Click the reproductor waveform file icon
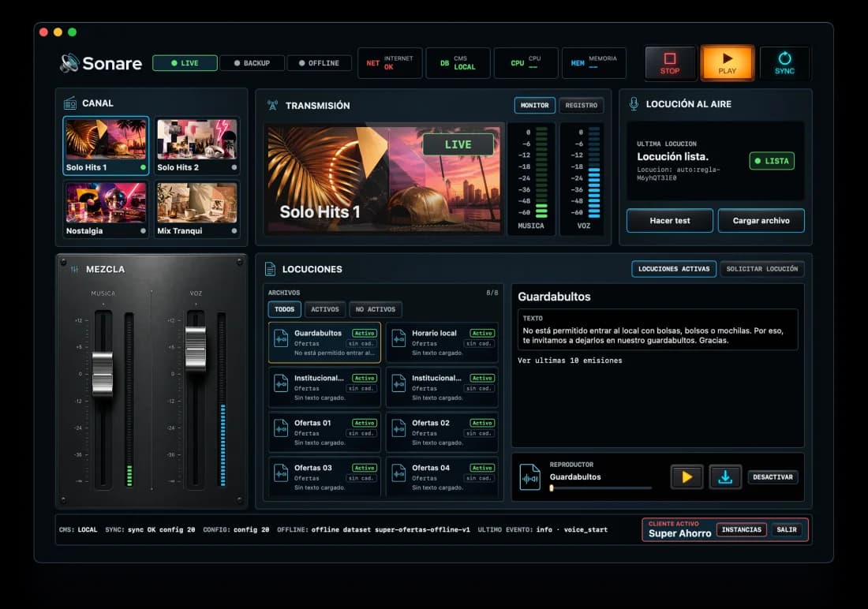Screen dimensions: 868x609 pyautogui.click(x=529, y=477)
